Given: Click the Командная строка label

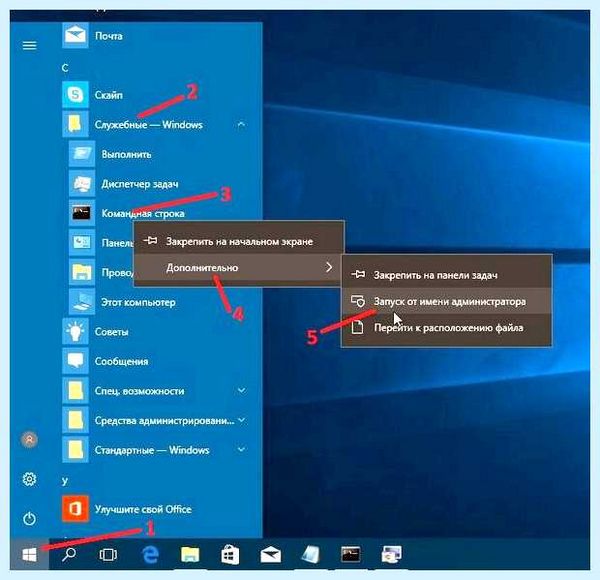Looking at the screenshot, I should pos(143,213).
